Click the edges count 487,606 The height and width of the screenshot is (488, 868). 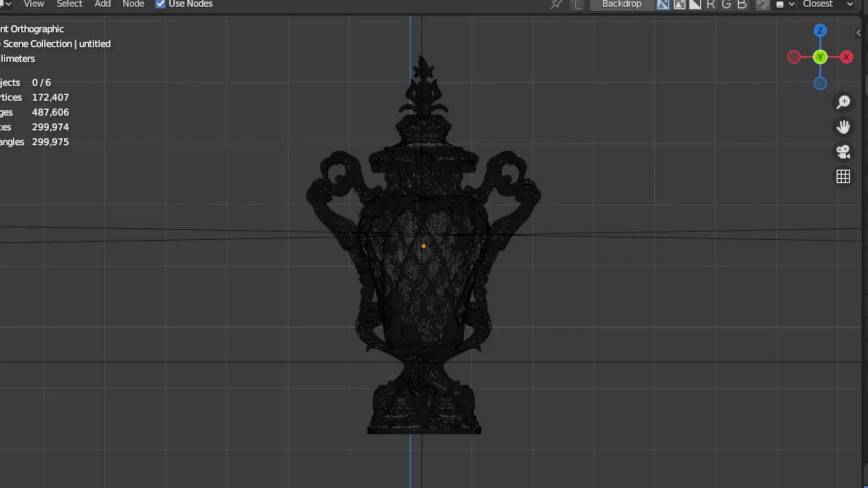50,113
